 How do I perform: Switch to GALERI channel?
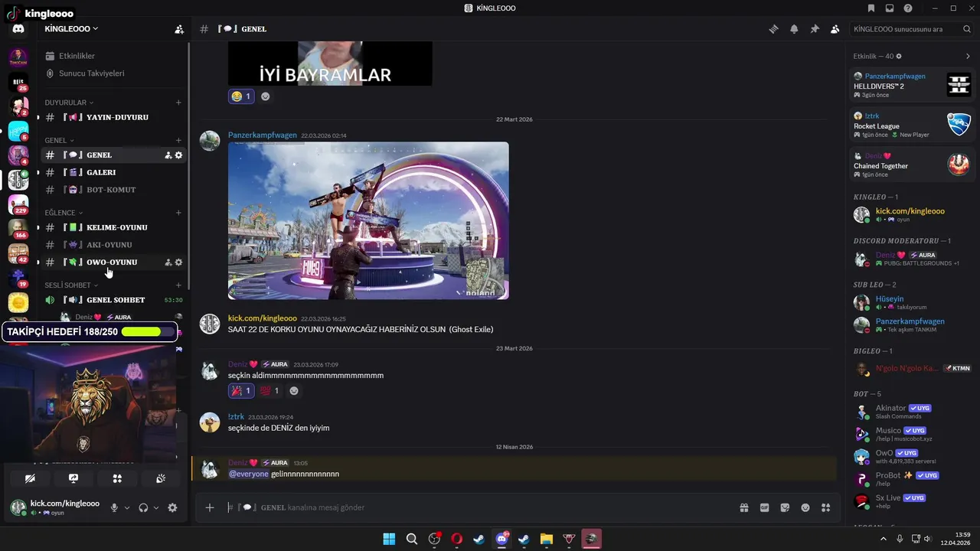coord(113,173)
